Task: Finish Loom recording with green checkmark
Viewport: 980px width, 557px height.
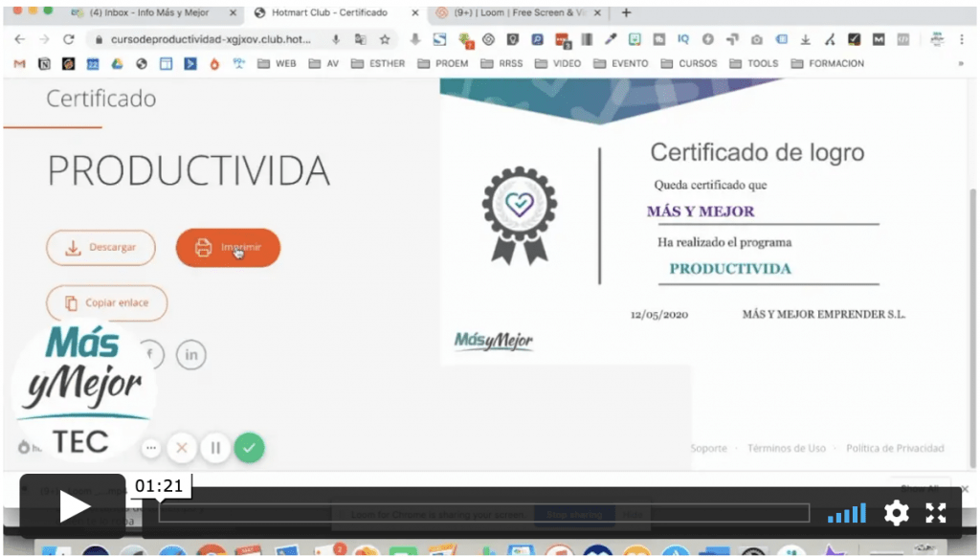Action: [x=250, y=448]
